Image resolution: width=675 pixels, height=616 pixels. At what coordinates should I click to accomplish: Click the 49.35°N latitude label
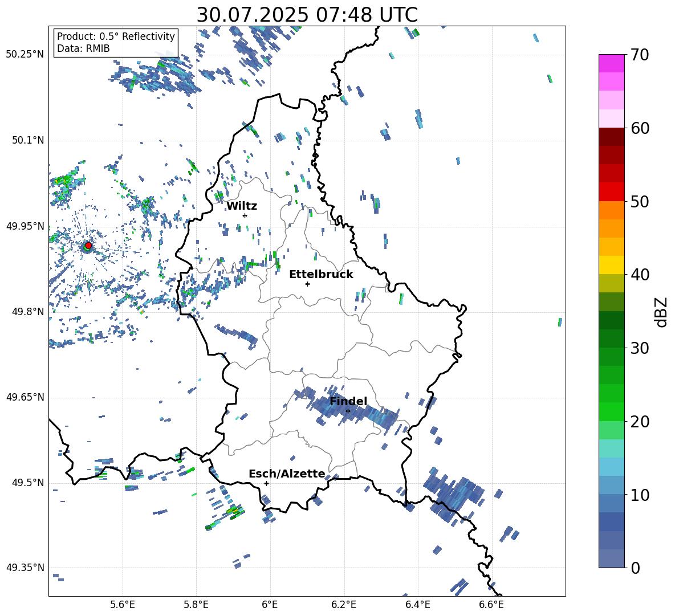(25, 568)
